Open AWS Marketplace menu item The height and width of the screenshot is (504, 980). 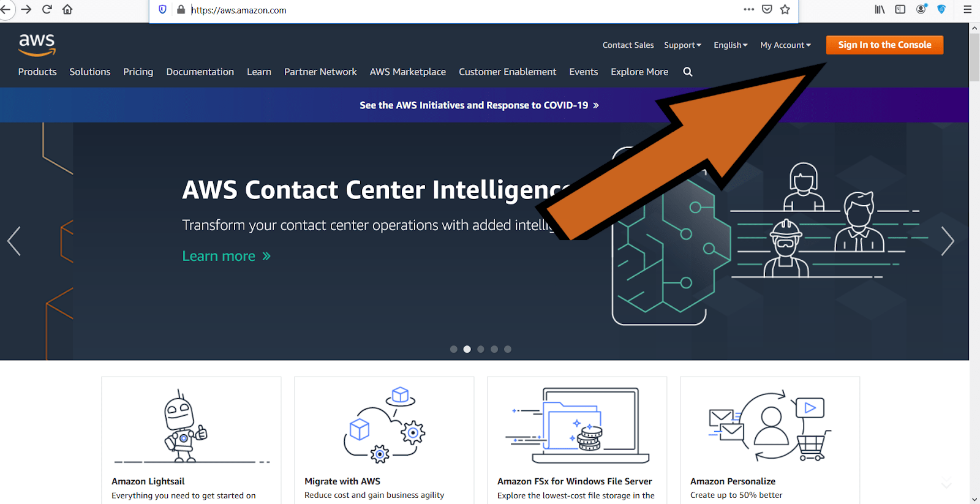point(408,72)
